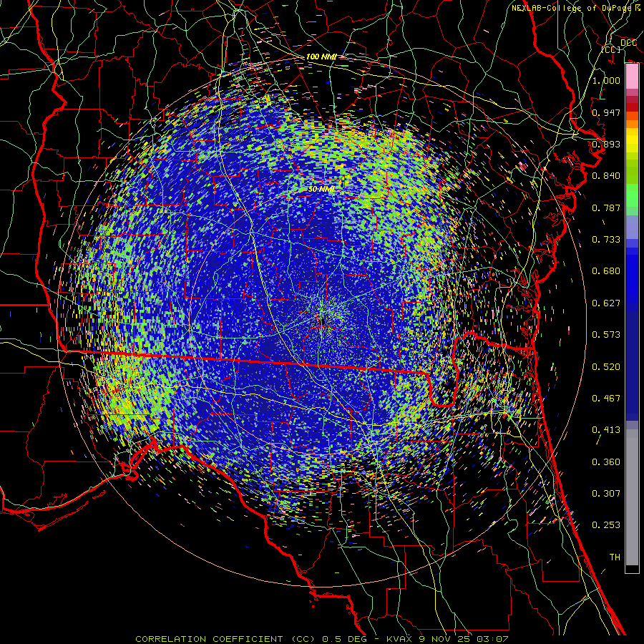Click the pink swatch atop the color scale
This screenshot has height=644, width=644.
(x=632, y=77)
